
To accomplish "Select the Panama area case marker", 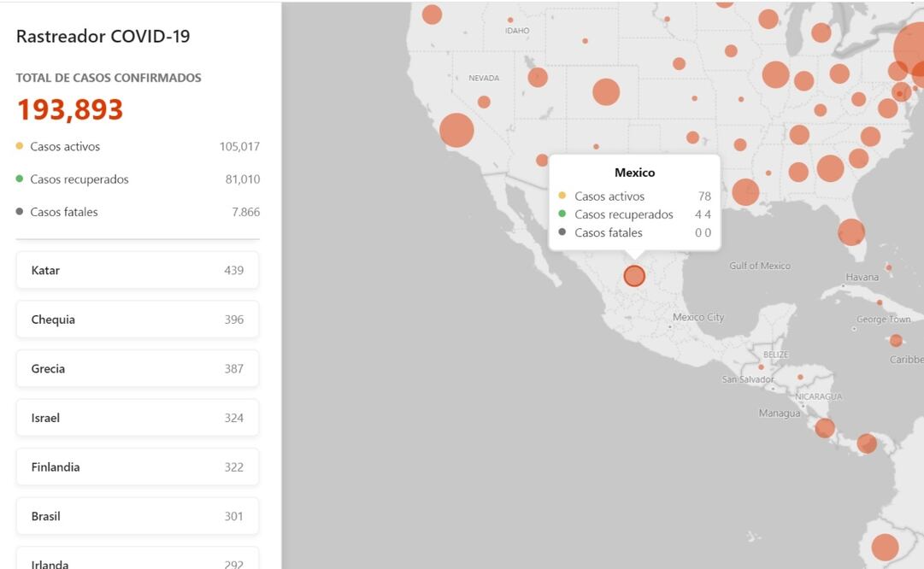I will tap(866, 444).
